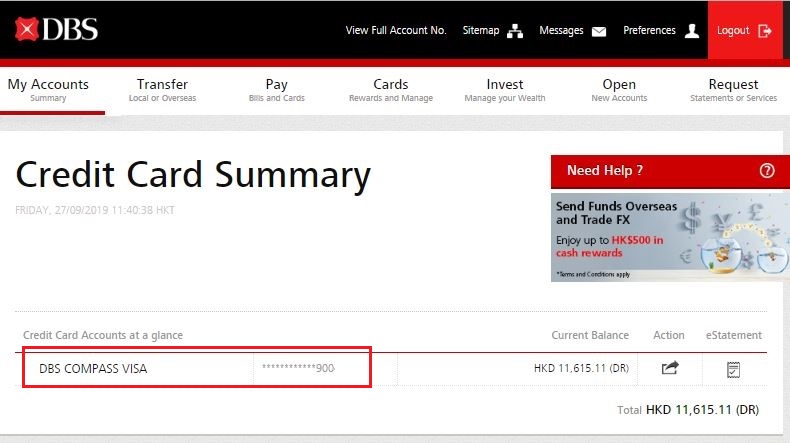790x443 pixels.
Task: Select the Cards Rewards and Manage menu
Action: point(390,90)
